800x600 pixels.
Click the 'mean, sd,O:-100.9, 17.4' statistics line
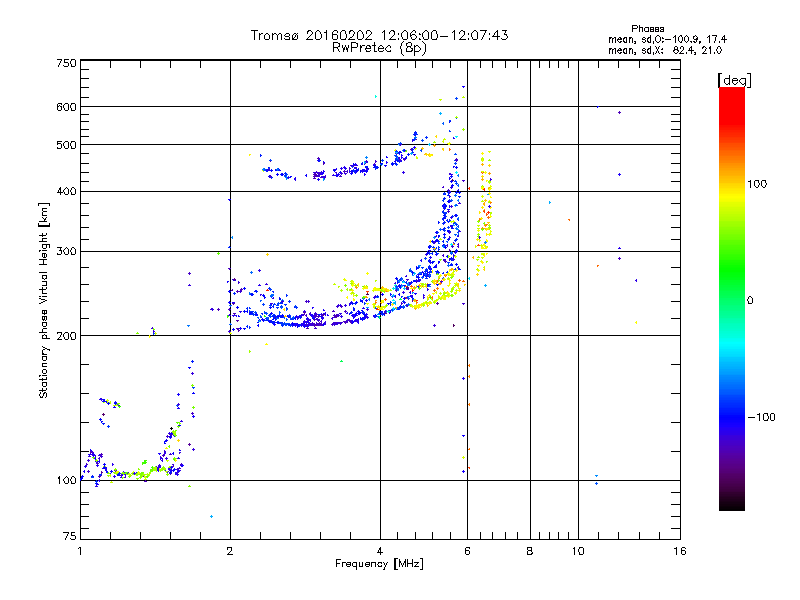(667, 39)
